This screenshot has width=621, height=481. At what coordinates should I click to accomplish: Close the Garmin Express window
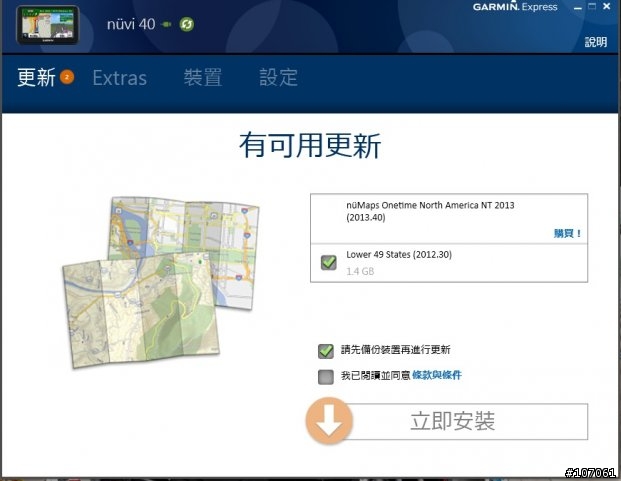606,6
